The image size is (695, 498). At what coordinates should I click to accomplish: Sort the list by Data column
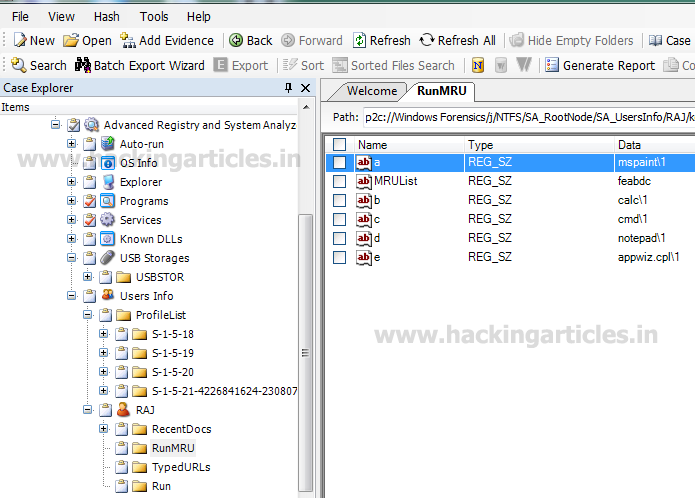[x=655, y=144]
